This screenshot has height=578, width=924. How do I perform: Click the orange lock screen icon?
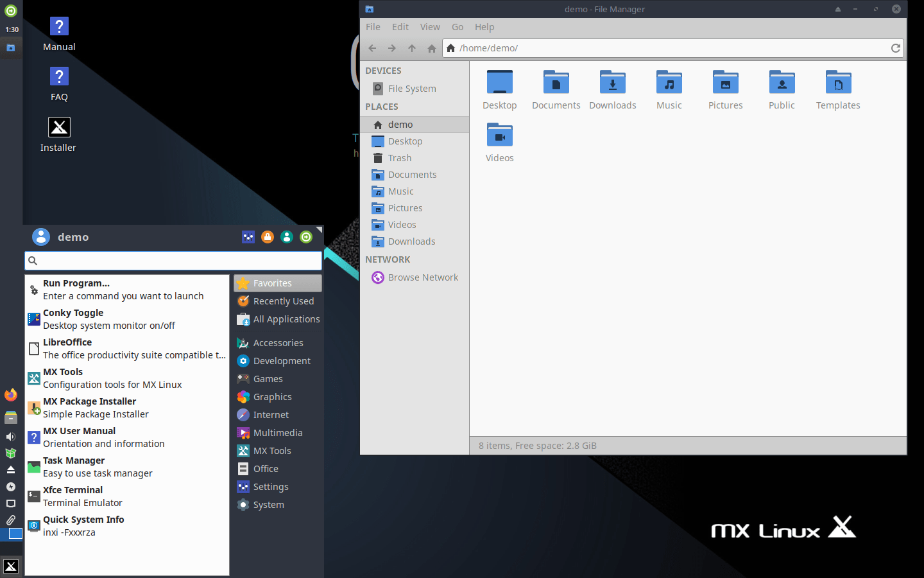(x=268, y=237)
